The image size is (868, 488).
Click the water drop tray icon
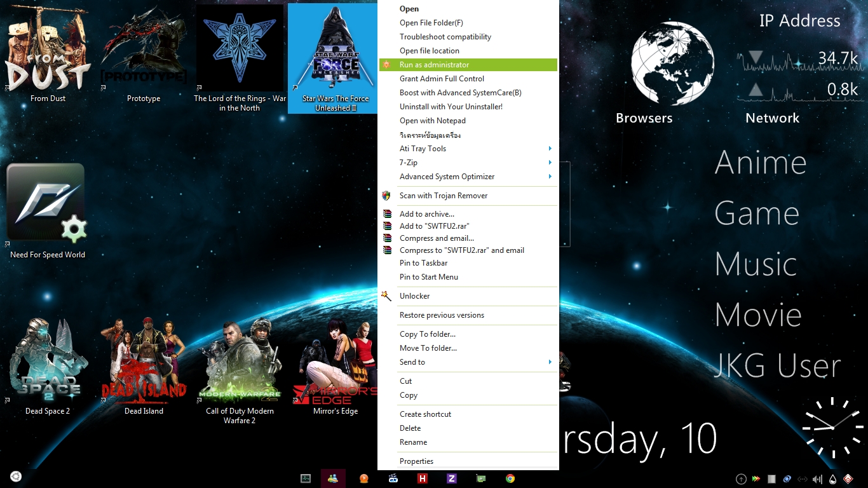[832, 479]
